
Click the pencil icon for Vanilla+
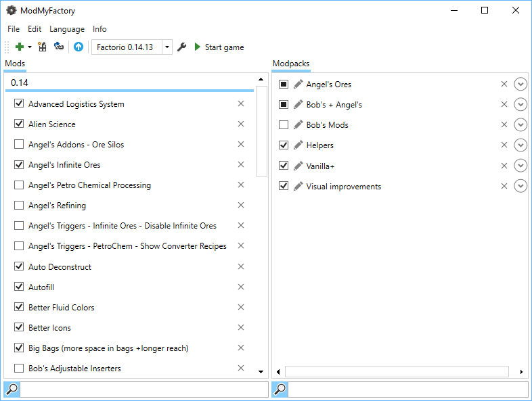[298, 166]
